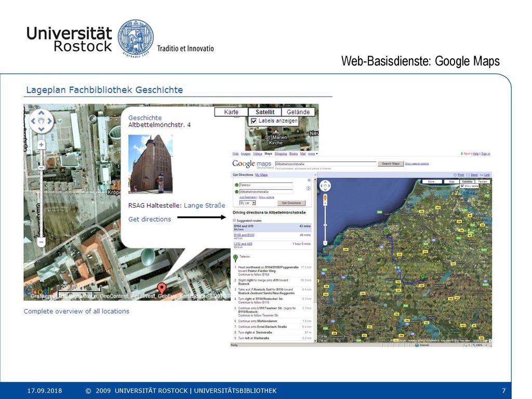Viewport: 532px width, 399px height.
Task: Click the destination marker near Rostock on map
Action: [x=387, y=232]
